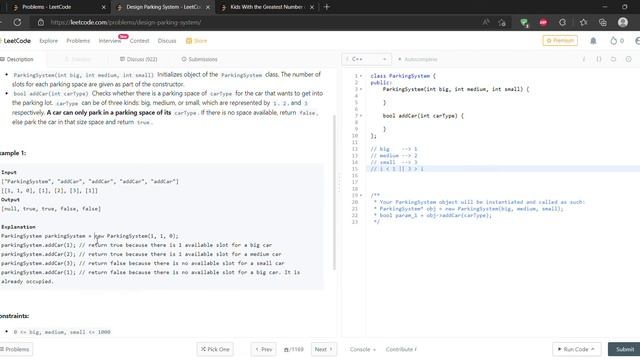Click the description panel vertical scrollbar
The height and width of the screenshot is (360, 640).
pos(334,192)
